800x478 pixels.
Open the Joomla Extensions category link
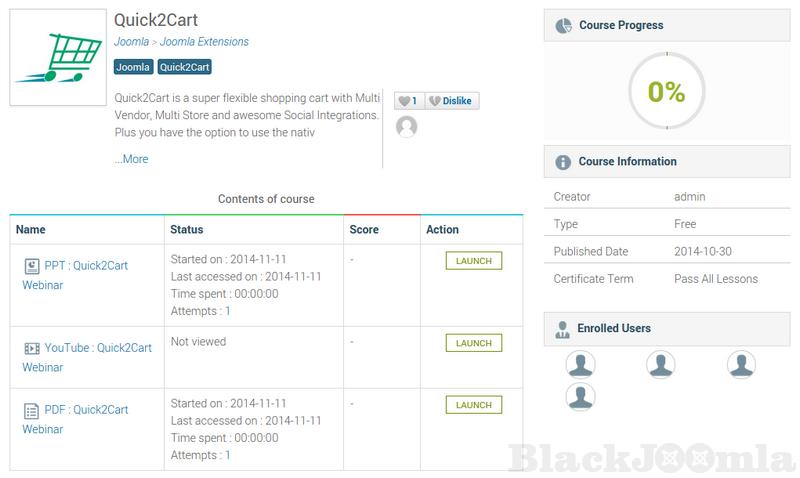[204, 42]
